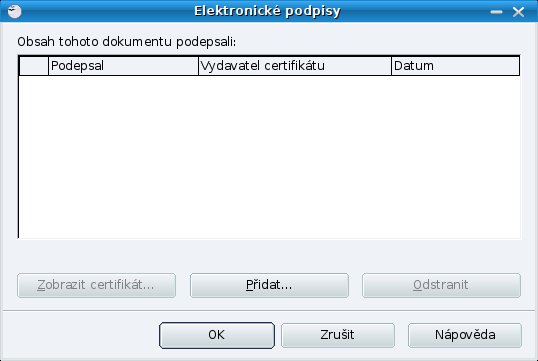Minimize the Elektronické podpisy dialog
Image resolution: width=538 pixels, height=361 pixels.
[x=496, y=12]
